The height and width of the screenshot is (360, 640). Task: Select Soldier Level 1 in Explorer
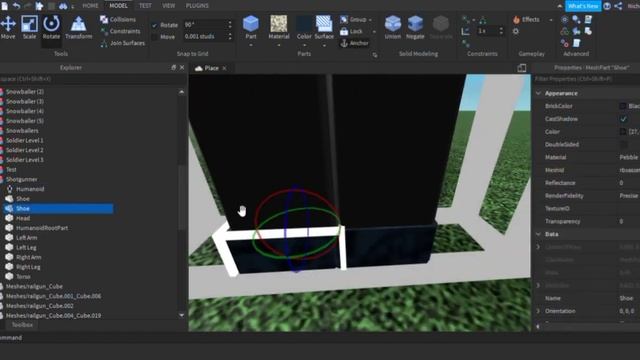coord(24,140)
